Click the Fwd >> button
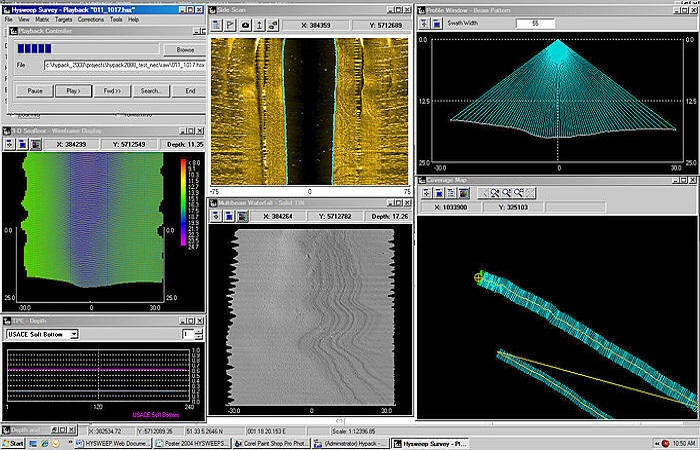700x450 pixels. coord(112,91)
